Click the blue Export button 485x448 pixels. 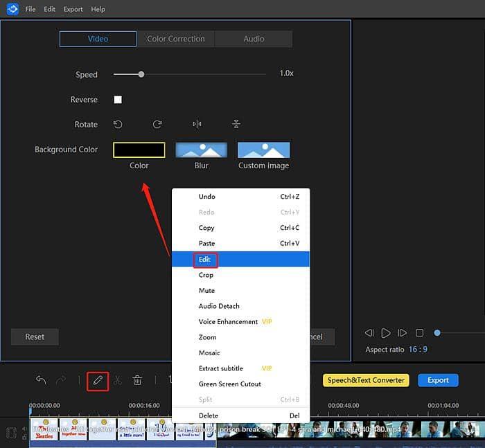(x=438, y=380)
